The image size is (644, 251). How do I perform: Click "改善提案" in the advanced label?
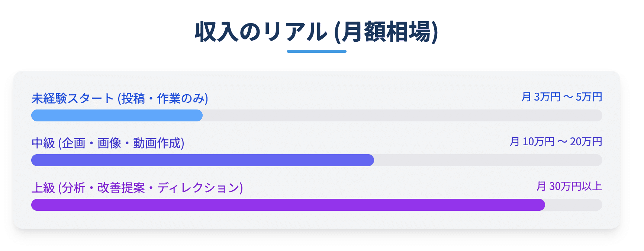[x=121, y=188]
